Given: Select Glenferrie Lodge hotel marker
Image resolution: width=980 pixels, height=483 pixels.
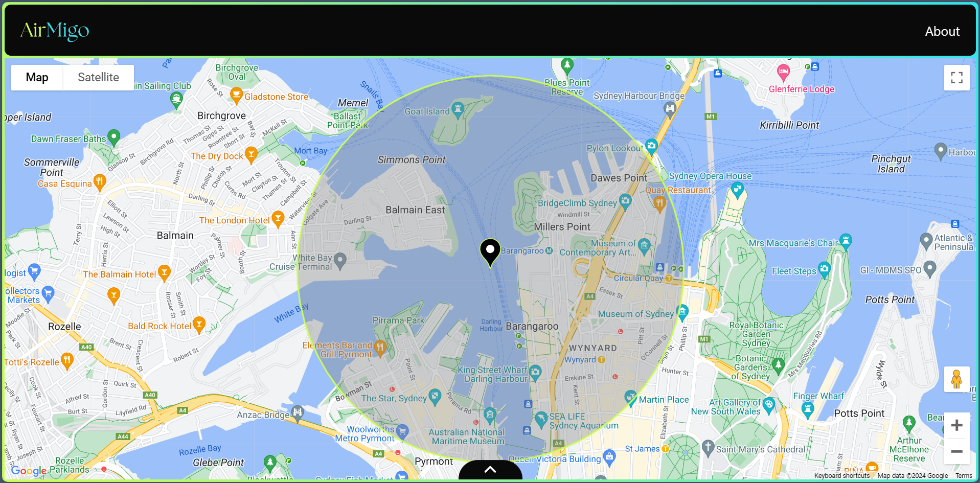Looking at the screenshot, I should (x=783, y=72).
